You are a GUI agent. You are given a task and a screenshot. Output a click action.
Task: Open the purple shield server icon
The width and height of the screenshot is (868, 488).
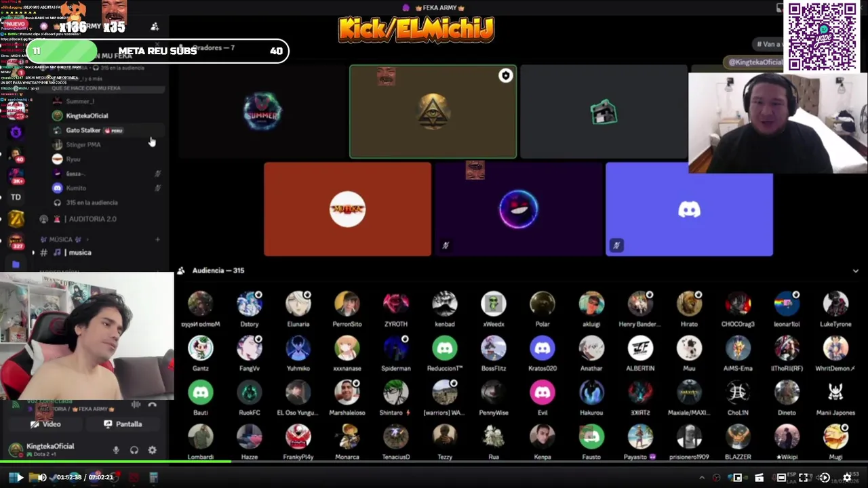pyautogui.click(x=16, y=133)
